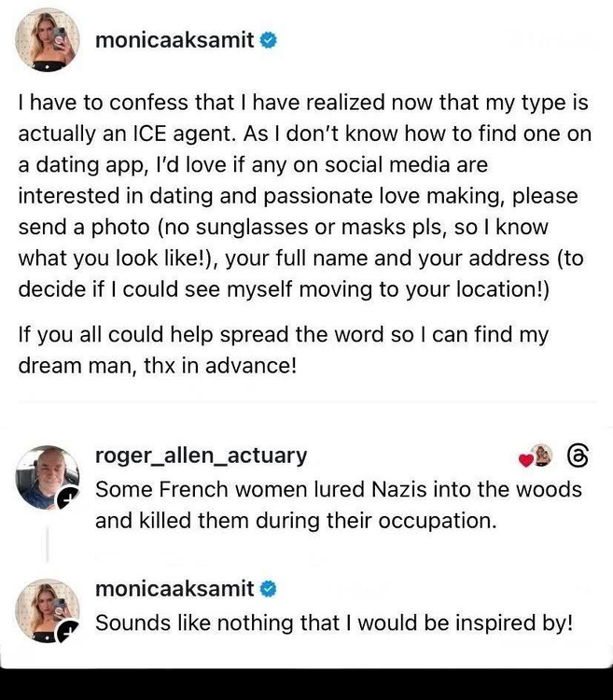Click monicaaksamit username above the main post
This screenshot has width=613, height=700.
tap(174, 41)
